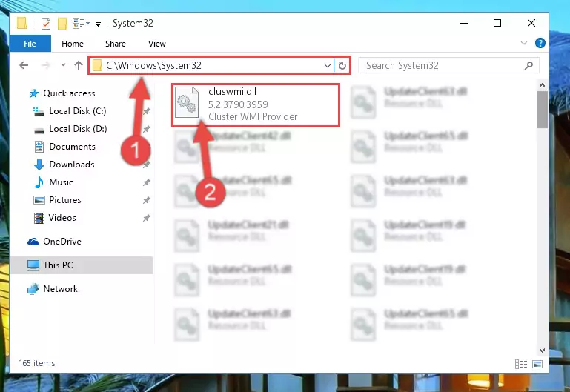Click the vertical scrollbar thumb
570x392 pixels.
(x=542, y=110)
